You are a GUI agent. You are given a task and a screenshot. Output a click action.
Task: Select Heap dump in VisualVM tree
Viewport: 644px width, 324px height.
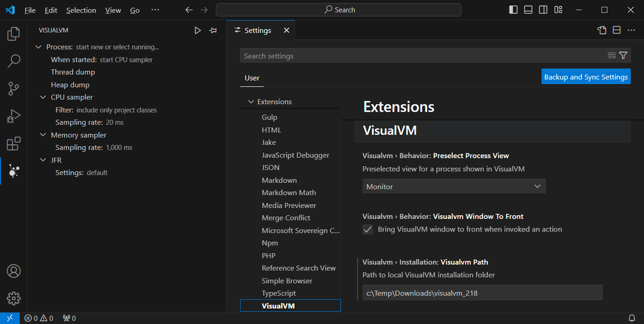[70, 85]
